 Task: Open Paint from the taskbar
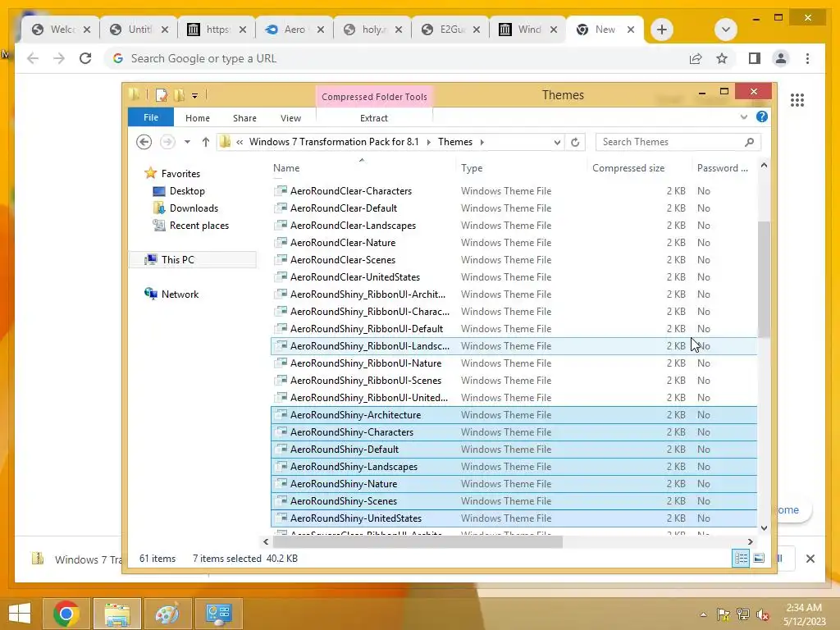[167, 614]
